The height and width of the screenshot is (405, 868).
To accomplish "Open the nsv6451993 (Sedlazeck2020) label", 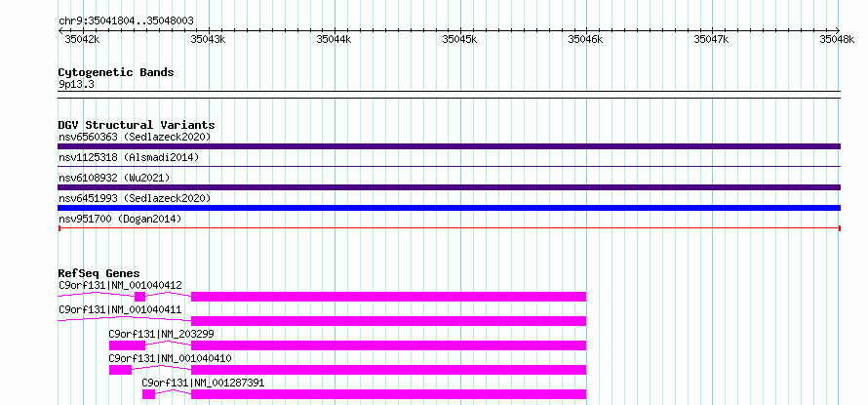I will pyautogui.click(x=135, y=198).
